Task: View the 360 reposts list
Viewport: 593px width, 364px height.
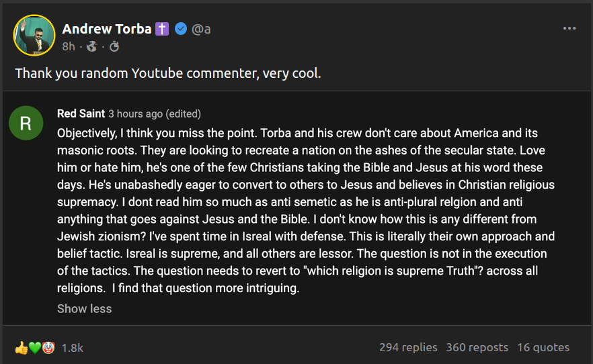Action: pos(477,347)
